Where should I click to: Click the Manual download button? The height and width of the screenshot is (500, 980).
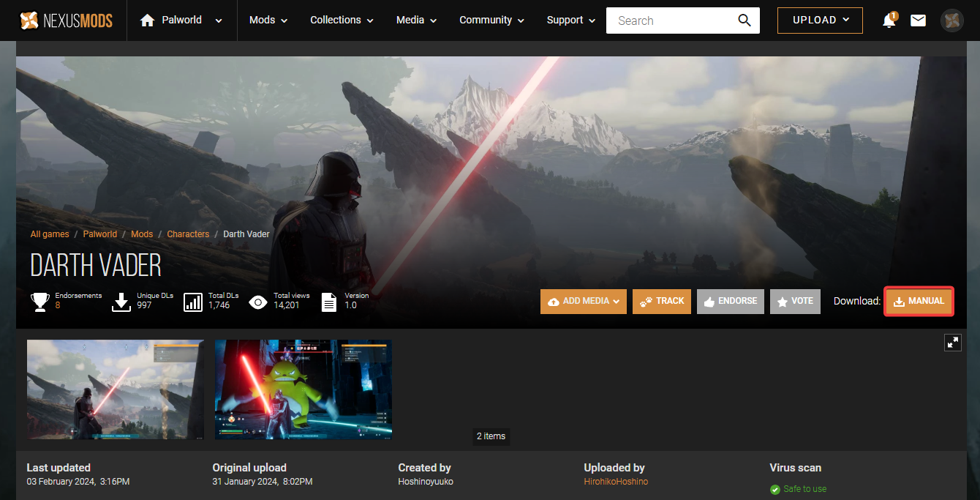(x=919, y=301)
